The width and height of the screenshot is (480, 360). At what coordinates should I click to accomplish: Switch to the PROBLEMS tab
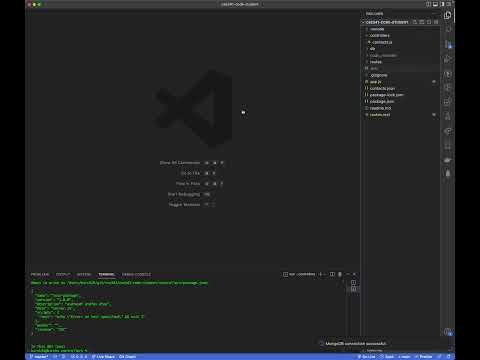(x=40, y=274)
